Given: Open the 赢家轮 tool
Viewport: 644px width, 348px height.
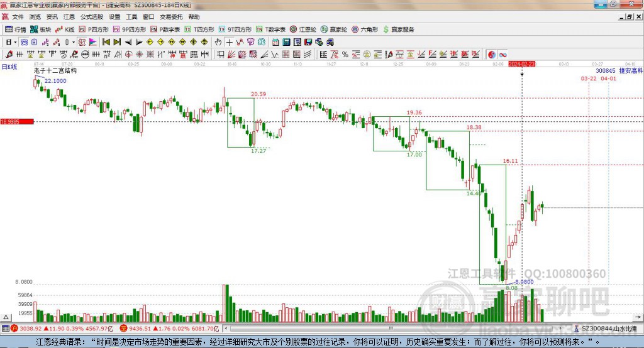Looking at the screenshot, I should 333,30.
